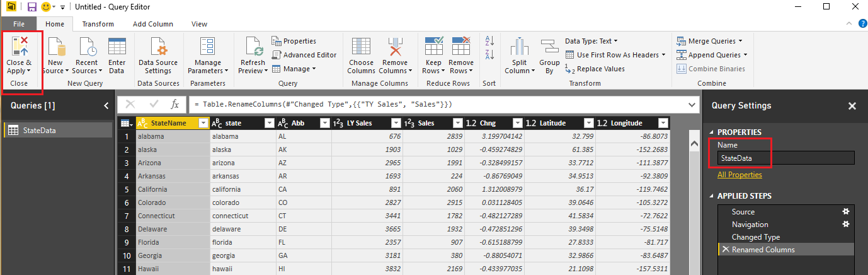Open the All Properties link
The image size is (868, 275).
click(740, 175)
